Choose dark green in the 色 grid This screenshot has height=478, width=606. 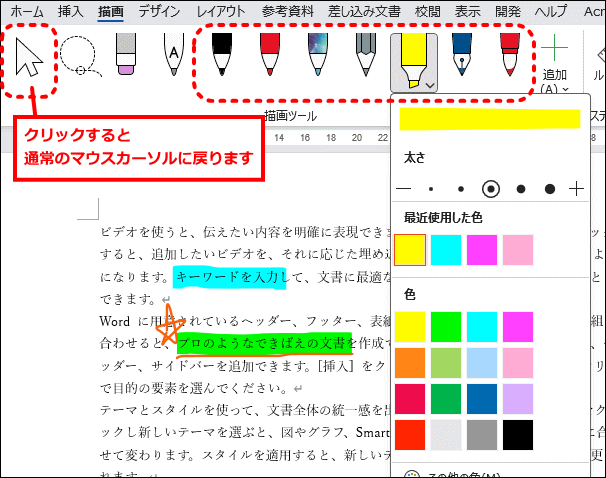coord(446,399)
